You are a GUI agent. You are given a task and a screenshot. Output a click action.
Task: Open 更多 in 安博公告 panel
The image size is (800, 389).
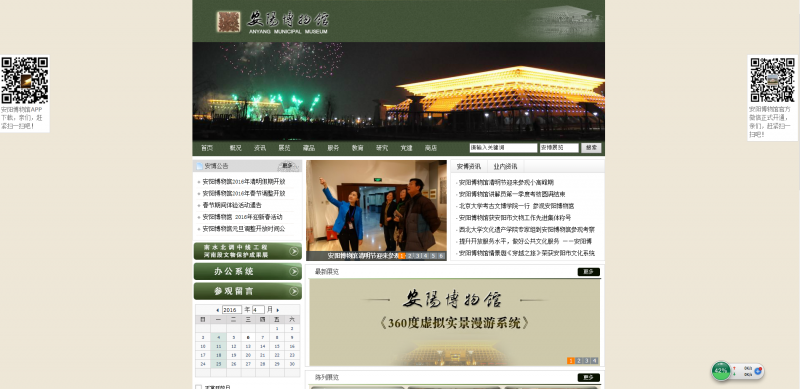coord(288,166)
